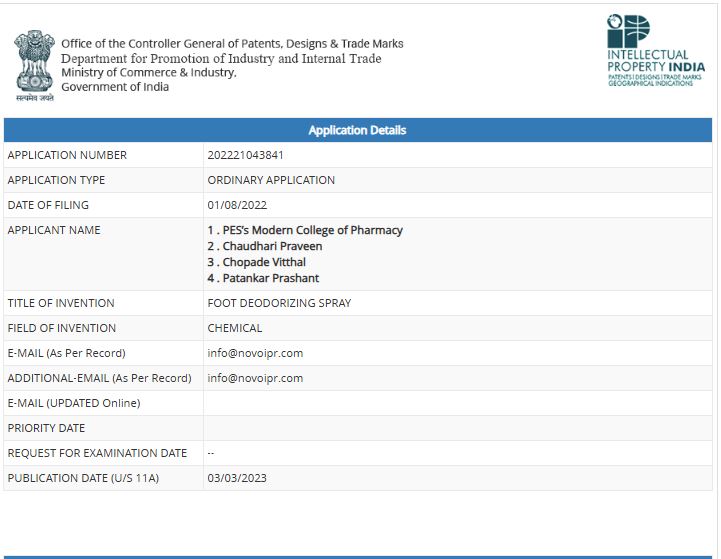Click the ORDINARY APPLICATION value
Viewport: 721px width, 559px height.
pos(271,180)
